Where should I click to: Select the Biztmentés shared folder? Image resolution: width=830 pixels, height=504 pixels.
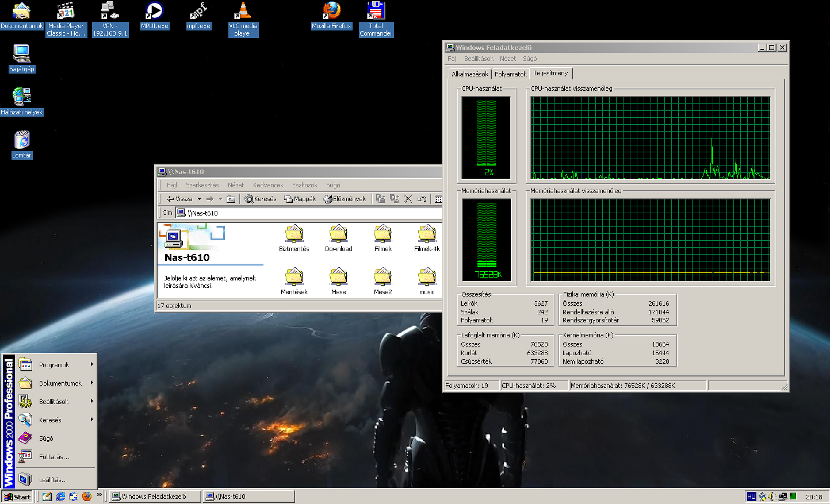pyautogui.click(x=294, y=238)
